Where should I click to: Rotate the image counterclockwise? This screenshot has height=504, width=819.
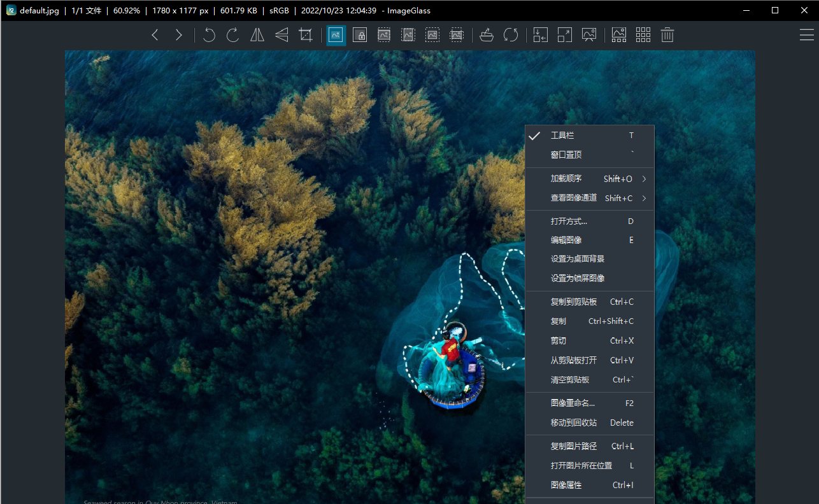click(209, 35)
